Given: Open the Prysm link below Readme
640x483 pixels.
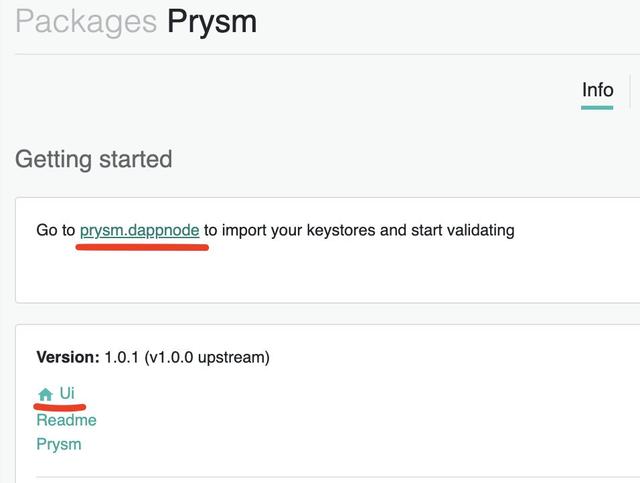Looking at the screenshot, I should [x=59, y=444].
